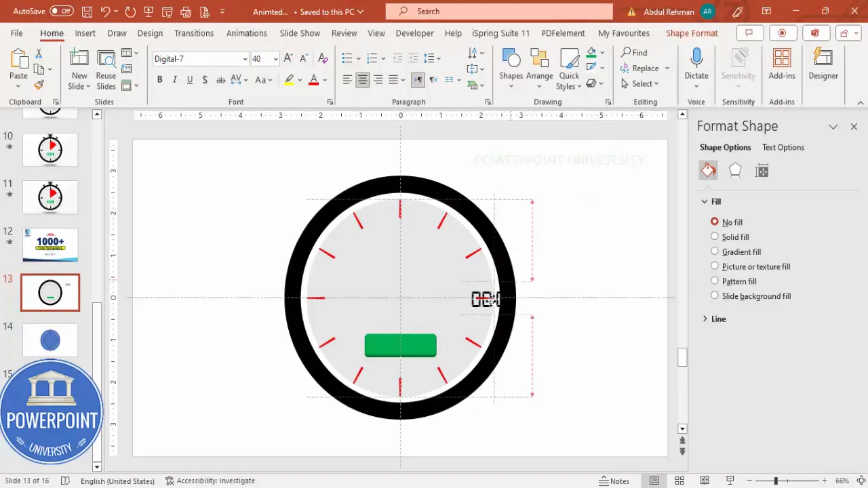The width and height of the screenshot is (868, 488).
Task: Click the Text Options tab in Format Shape
Action: click(x=783, y=147)
